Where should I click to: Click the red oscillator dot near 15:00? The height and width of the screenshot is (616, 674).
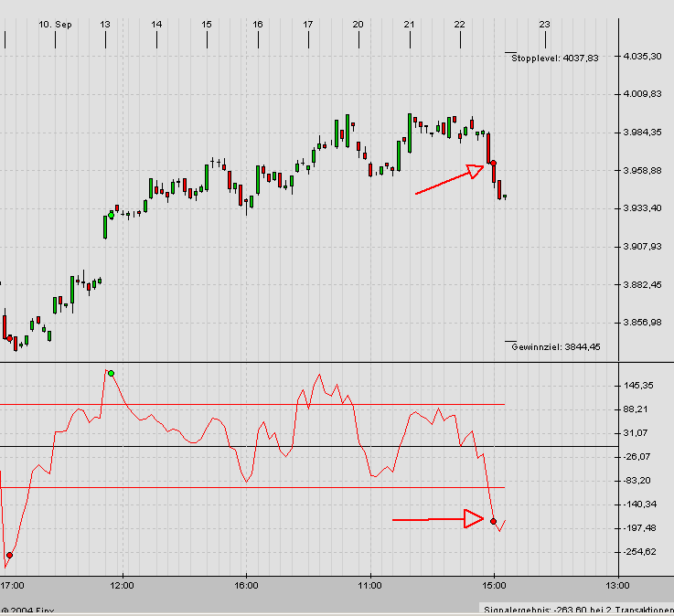494,521
